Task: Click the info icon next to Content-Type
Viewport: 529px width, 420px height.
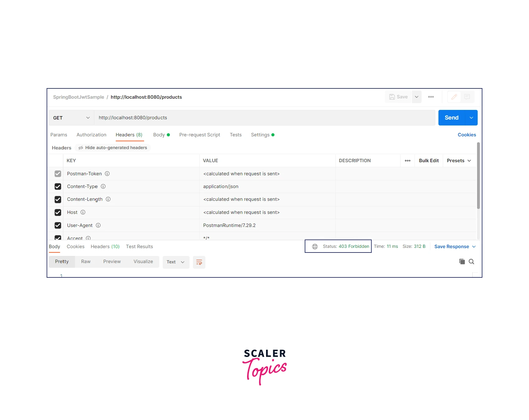Action: point(103,186)
